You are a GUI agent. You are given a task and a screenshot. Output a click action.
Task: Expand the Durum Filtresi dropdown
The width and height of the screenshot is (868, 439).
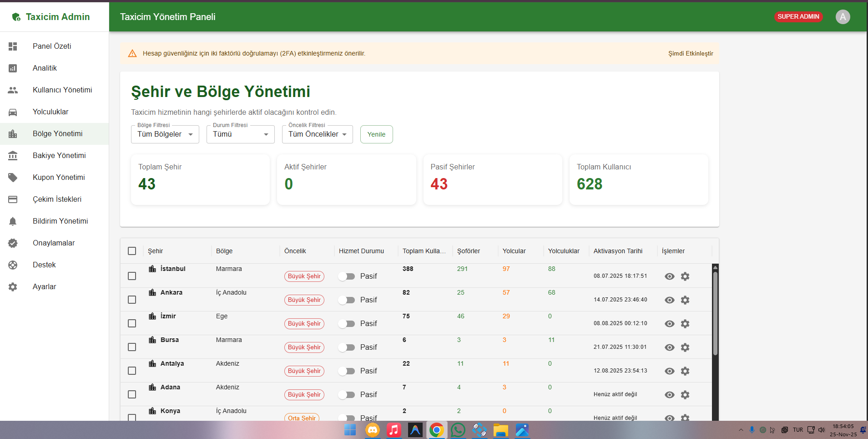coord(240,134)
